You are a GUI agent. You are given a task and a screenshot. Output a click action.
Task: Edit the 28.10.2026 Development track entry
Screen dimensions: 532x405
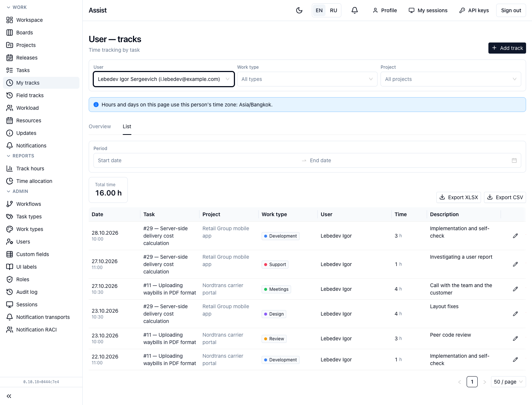coord(515,236)
